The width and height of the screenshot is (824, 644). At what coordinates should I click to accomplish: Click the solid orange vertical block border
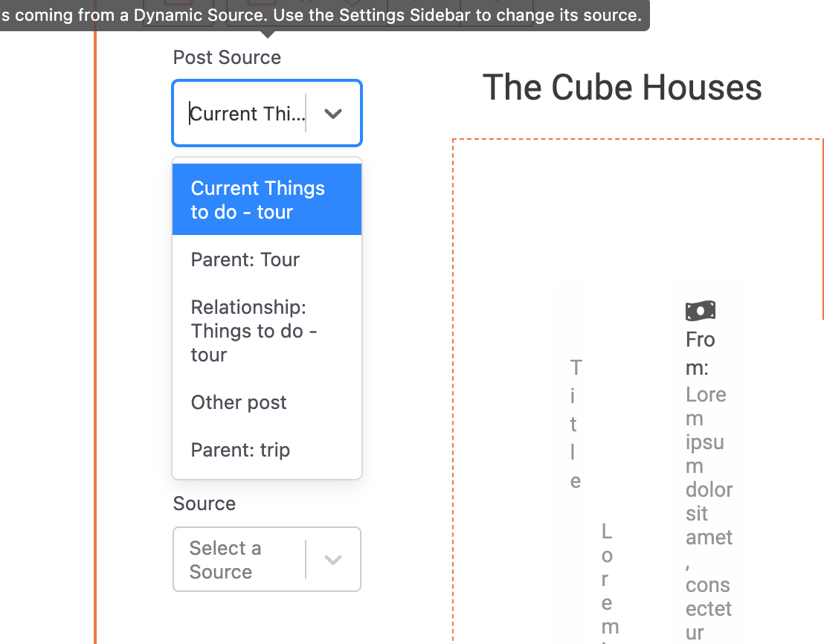coord(95,336)
